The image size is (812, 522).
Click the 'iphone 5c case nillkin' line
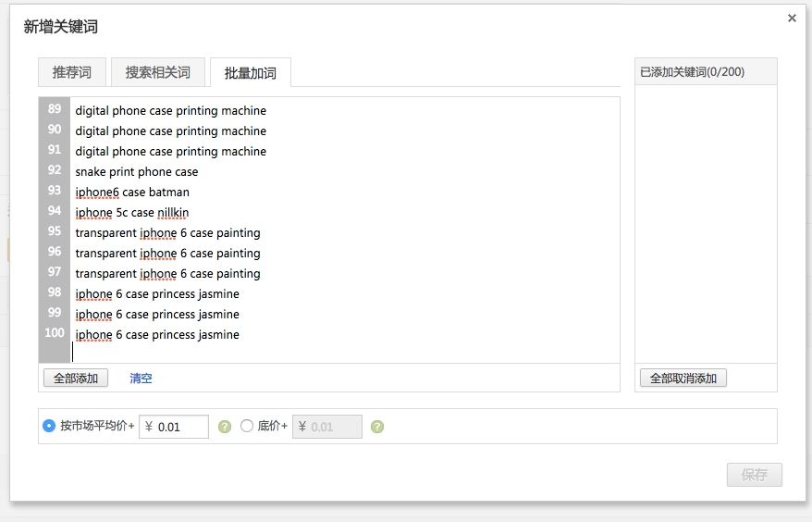[132, 213]
